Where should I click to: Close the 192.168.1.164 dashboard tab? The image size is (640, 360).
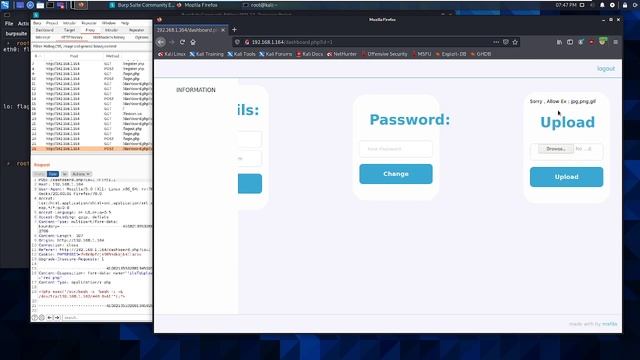(223, 30)
